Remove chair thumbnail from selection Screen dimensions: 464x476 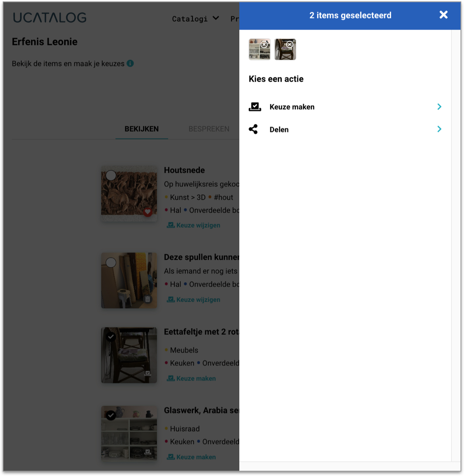tap(290, 45)
